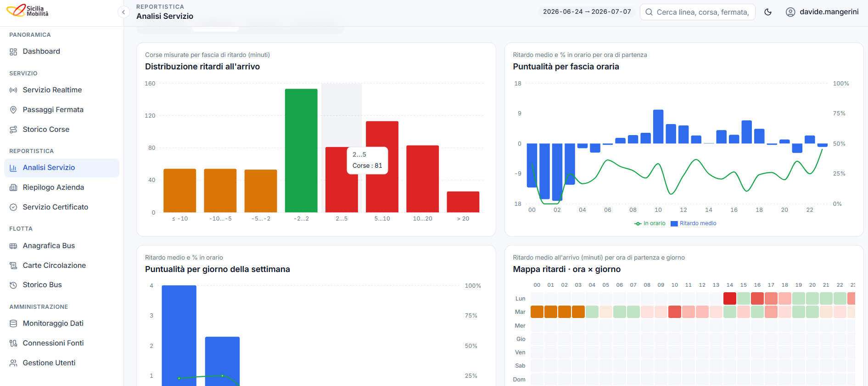Click the second blue bar in weekday chart
The width and height of the screenshot is (868, 386).
(x=222, y=361)
